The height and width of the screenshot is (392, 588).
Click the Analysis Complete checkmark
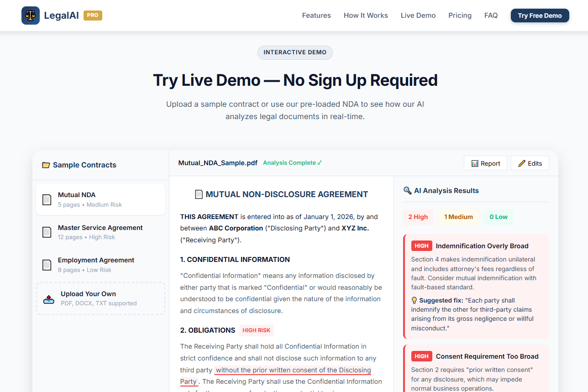320,163
